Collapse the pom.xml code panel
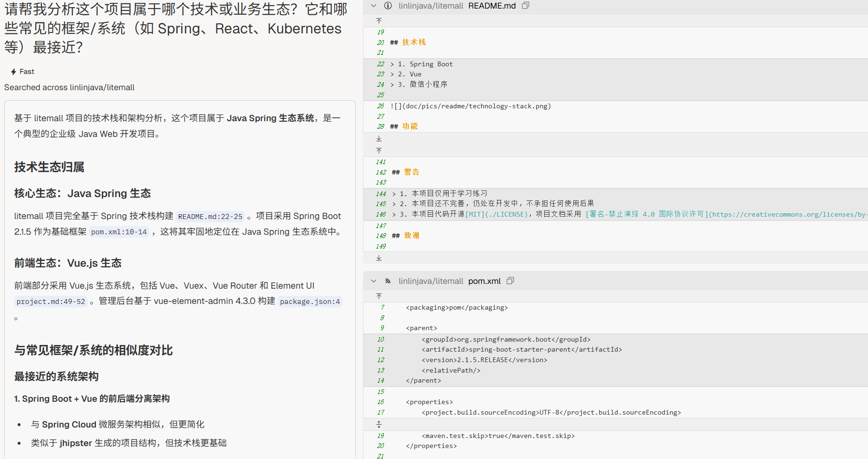Image resolution: width=868 pixels, height=459 pixels. (374, 281)
